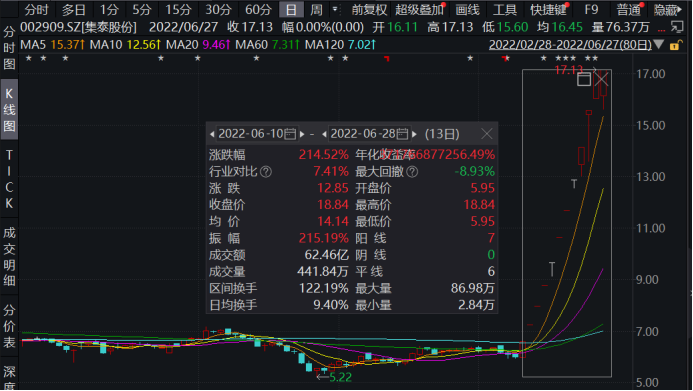The height and width of the screenshot is (391, 693).
Task: Close the interval statistics popup
Action: (x=487, y=133)
